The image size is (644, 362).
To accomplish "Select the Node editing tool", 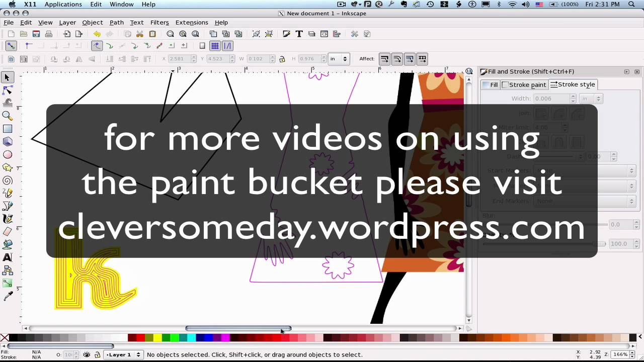I will pyautogui.click(x=7, y=90).
